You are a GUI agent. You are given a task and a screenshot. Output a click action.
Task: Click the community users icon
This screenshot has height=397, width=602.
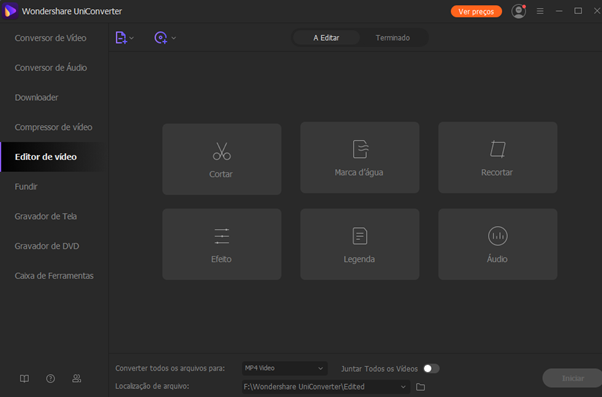[x=76, y=379]
